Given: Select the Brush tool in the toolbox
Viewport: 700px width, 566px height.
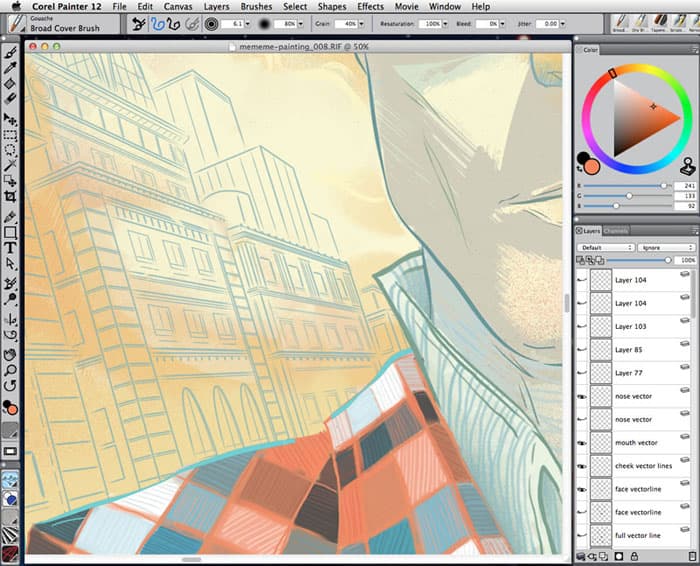Looking at the screenshot, I should click(x=10, y=53).
